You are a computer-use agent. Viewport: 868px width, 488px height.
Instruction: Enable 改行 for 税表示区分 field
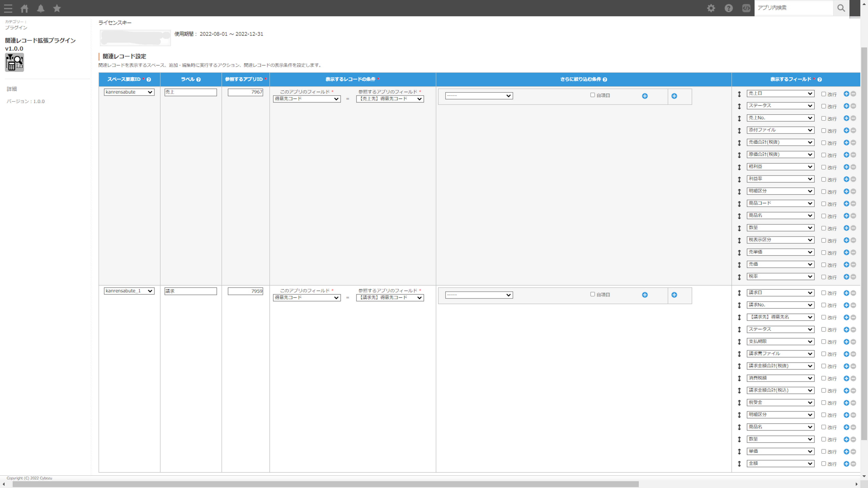click(823, 241)
